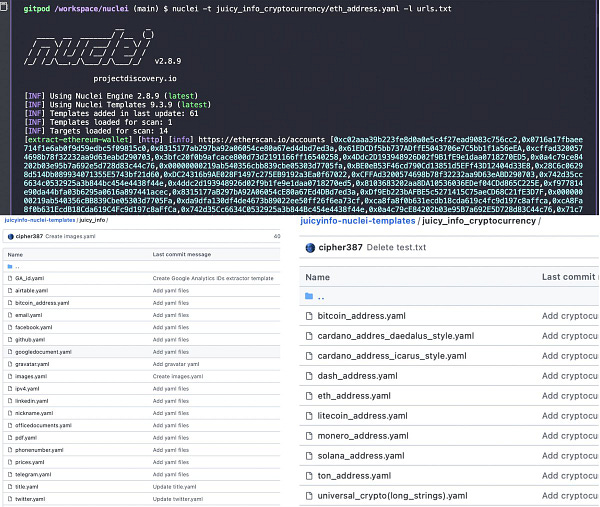Image resolution: width=600 pixels, height=507 pixels.
Task: Open gravatar.yaml
Action: click(x=32, y=364)
